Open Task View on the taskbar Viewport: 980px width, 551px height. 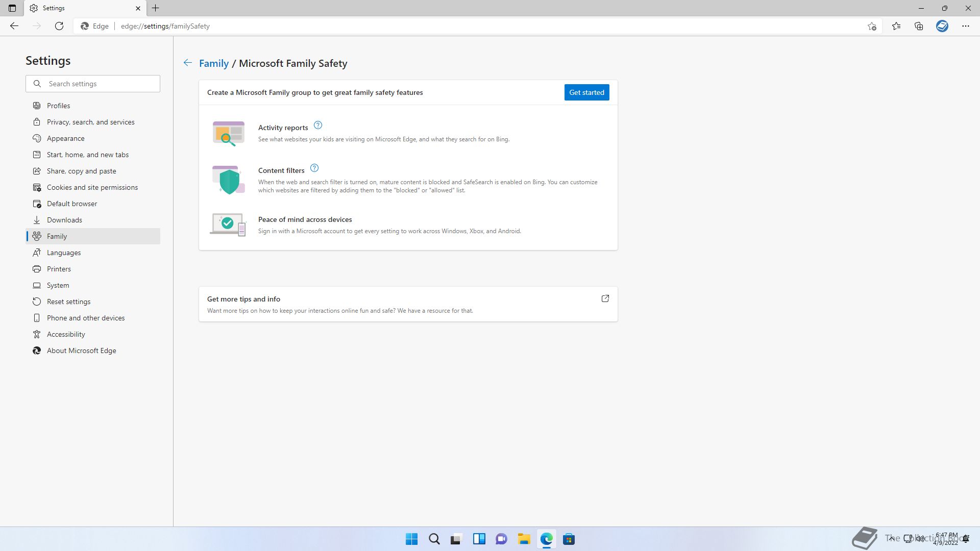(456, 539)
